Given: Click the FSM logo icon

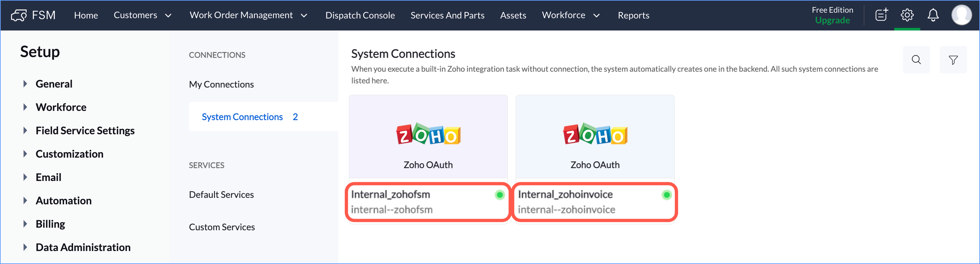Looking at the screenshot, I should click(x=19, y=16).
